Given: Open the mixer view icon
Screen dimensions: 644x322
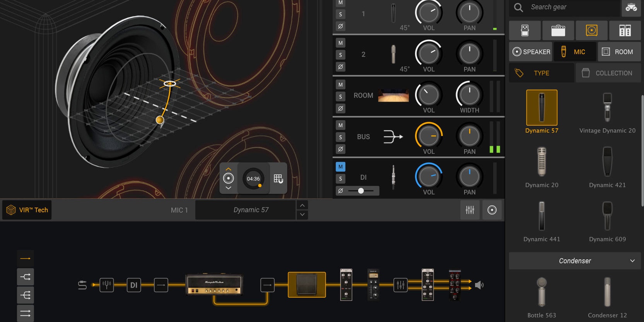Looking at the screenshot, I should 470,210.
